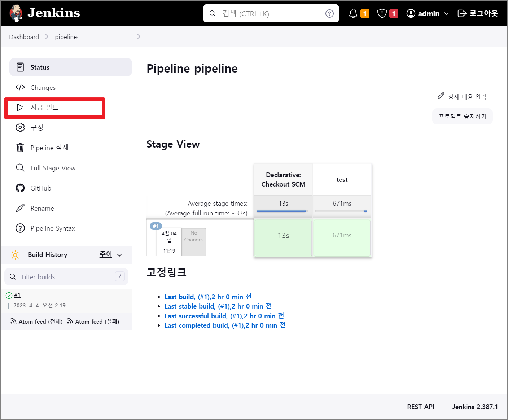
Task: Go to Dashboard breadcrumb
Action: (24, 37)
